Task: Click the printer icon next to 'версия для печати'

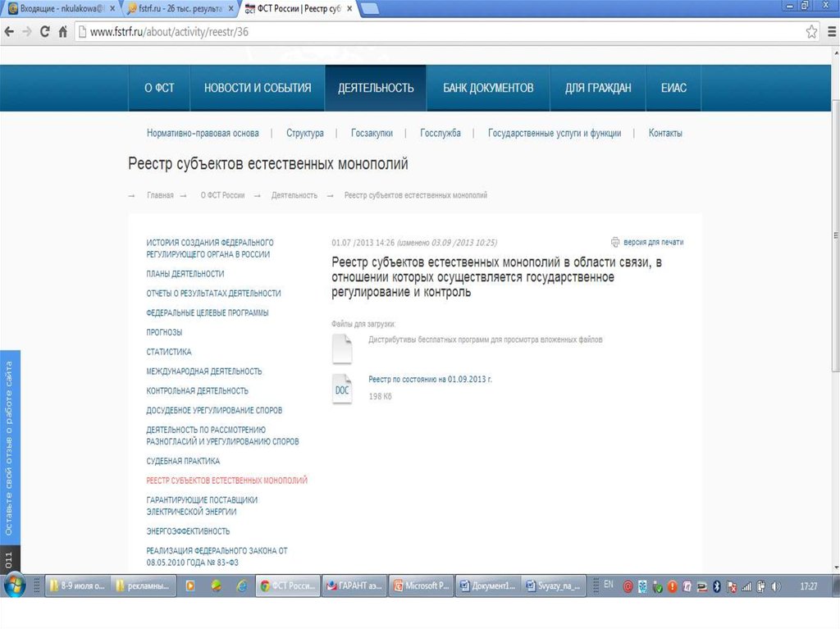Action: 615,242
